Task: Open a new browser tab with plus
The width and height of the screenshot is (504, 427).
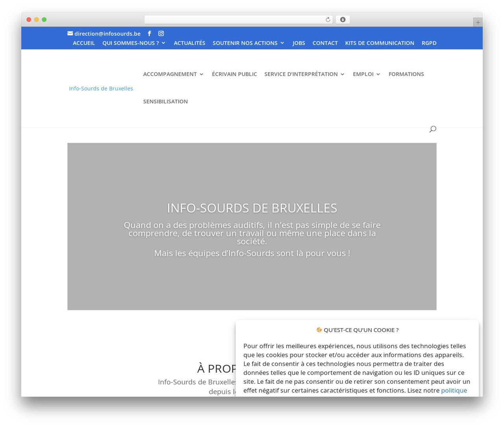Action: [x=478, y=22]
